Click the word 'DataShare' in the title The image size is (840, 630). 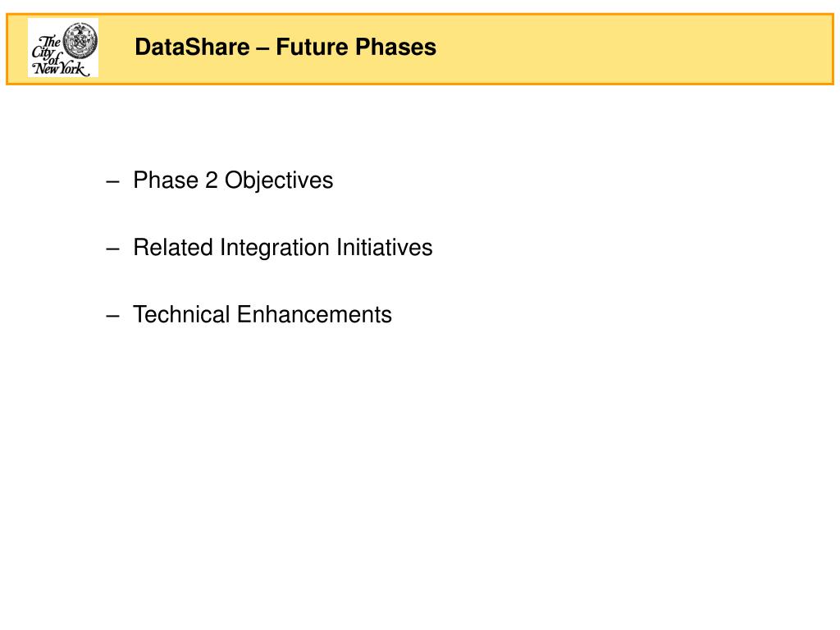coord(192,47)
